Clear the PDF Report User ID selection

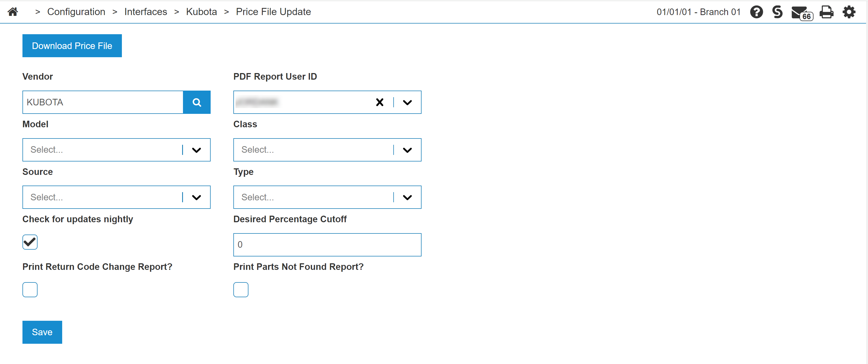click(379, 102)
